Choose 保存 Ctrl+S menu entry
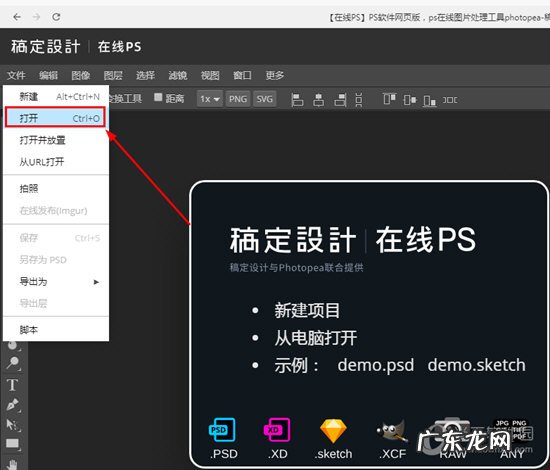 (56, 238)
